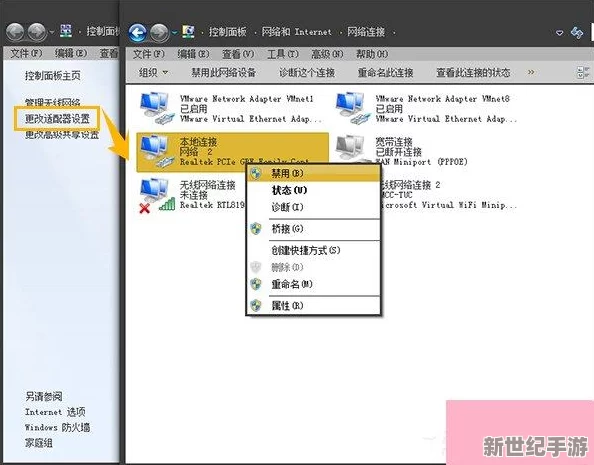The width and height of the screenshot is (594, 465).
Task: Open the 查看(V) menu
Action: (x=238, y=54)
